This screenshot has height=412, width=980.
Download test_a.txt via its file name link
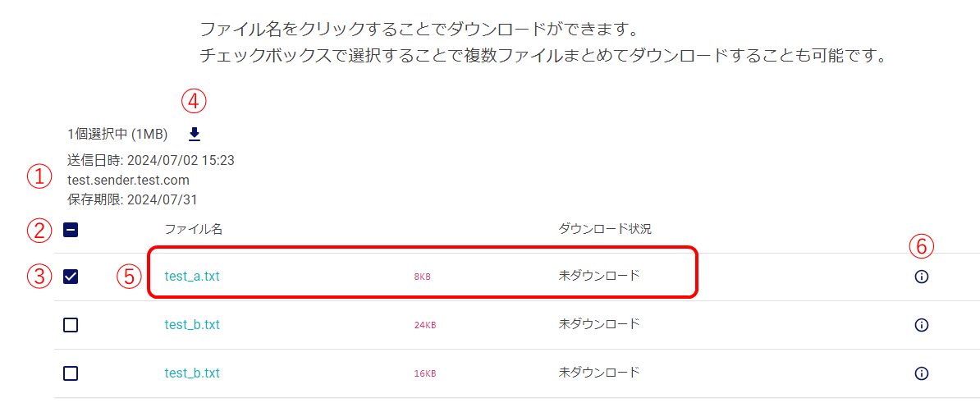[x=192, y=277]
